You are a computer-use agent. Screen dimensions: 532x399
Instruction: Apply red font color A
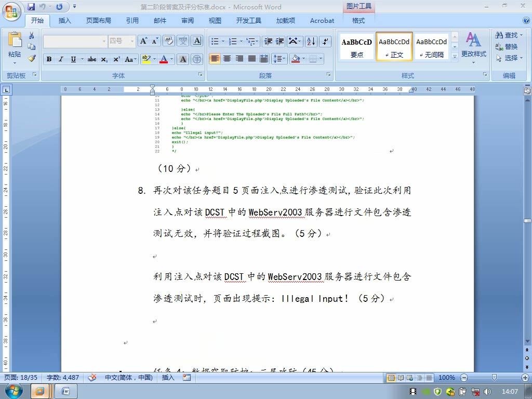[x=164, y=59]
